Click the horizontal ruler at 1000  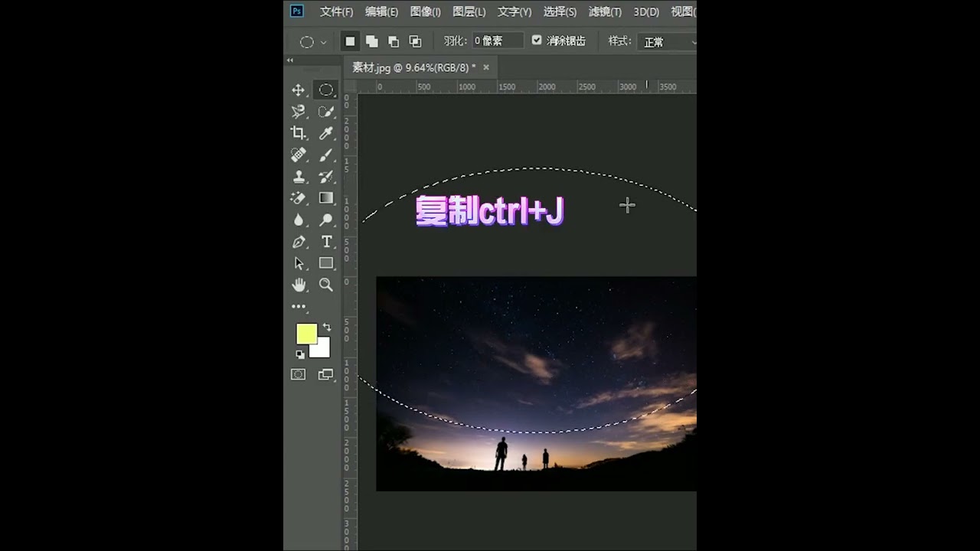466,86
